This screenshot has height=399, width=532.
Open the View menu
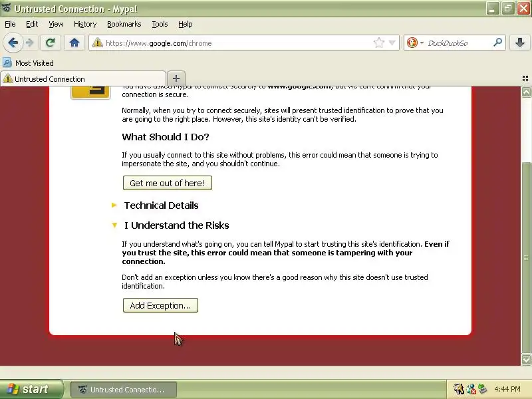pos(56,24)
